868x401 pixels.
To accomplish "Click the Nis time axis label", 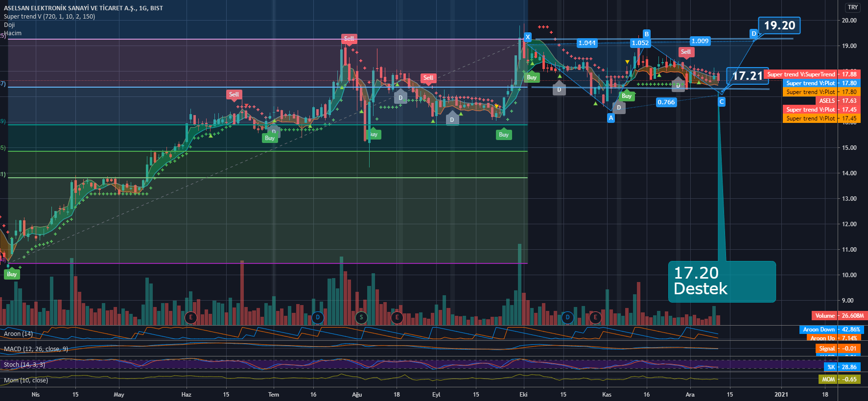I will pos(36,395).
